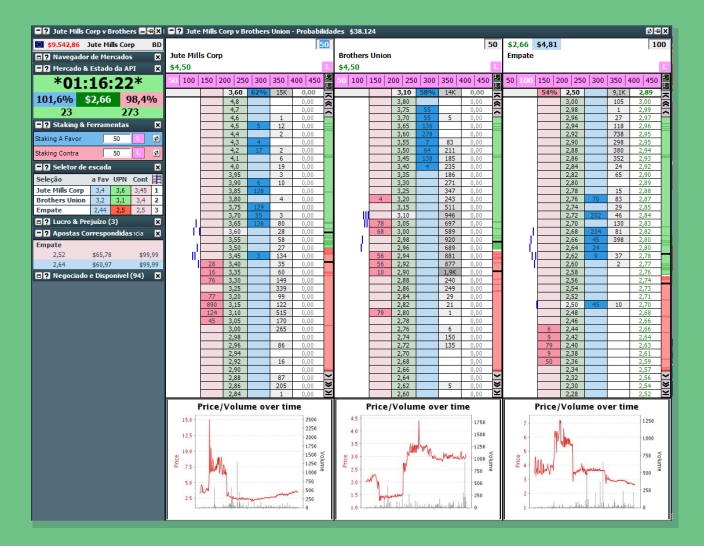Toggle the L button for Brothers Union
Screen dimensions: 704x546
[496, 67]
